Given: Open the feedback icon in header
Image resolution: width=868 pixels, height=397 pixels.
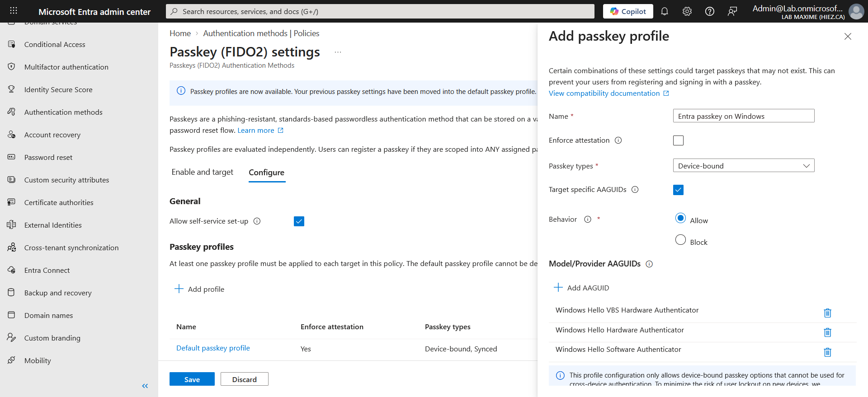Looking at the screenshot, I should (732, 11).
